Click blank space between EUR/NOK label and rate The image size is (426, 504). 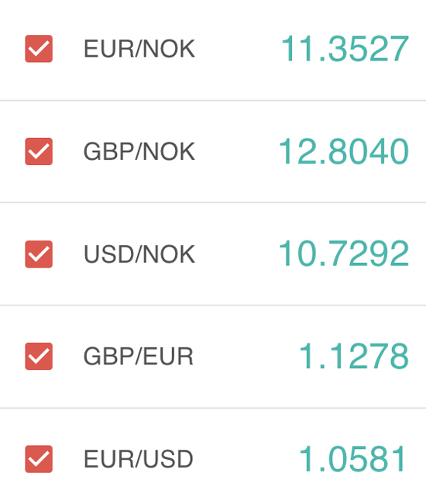(238, 49)
